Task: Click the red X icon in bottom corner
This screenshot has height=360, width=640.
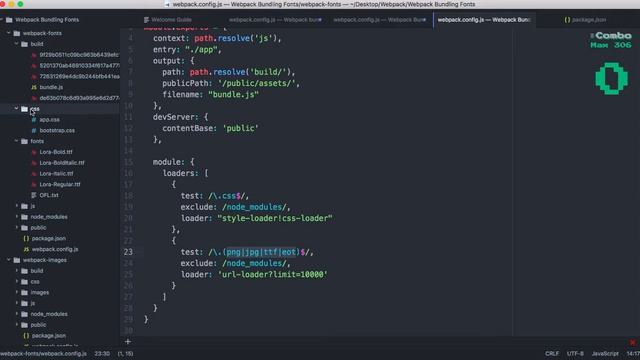Action: tap(633, 342)
